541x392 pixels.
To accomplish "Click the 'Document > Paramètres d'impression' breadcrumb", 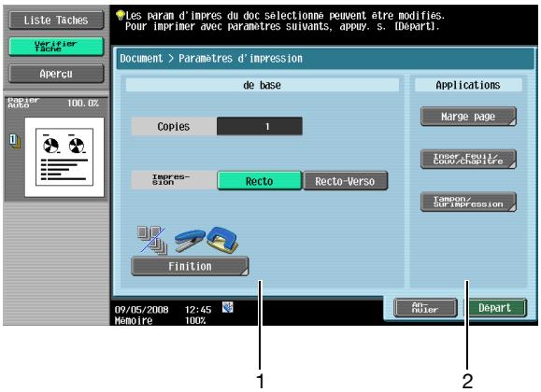I will click(211, 59).
